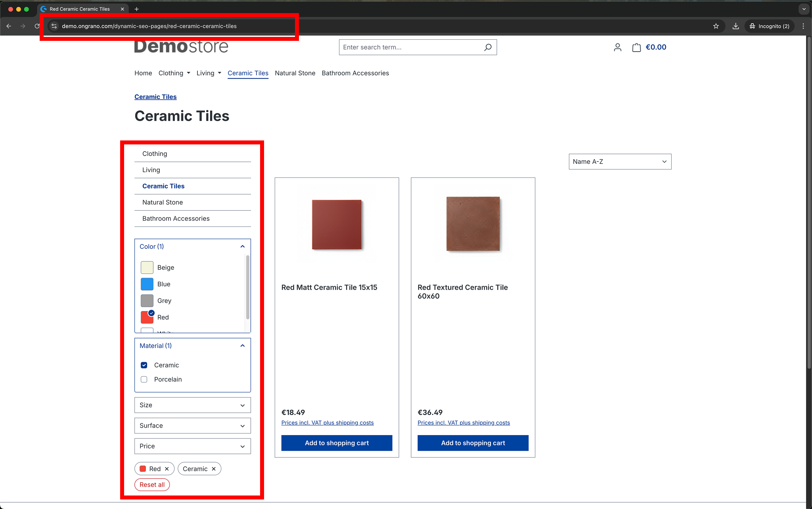Image resolution: width=812 pixels, height=509 pixels.
Task: Open the Name A-Z sorting dropdown
Action: click(x=620, y=161)
